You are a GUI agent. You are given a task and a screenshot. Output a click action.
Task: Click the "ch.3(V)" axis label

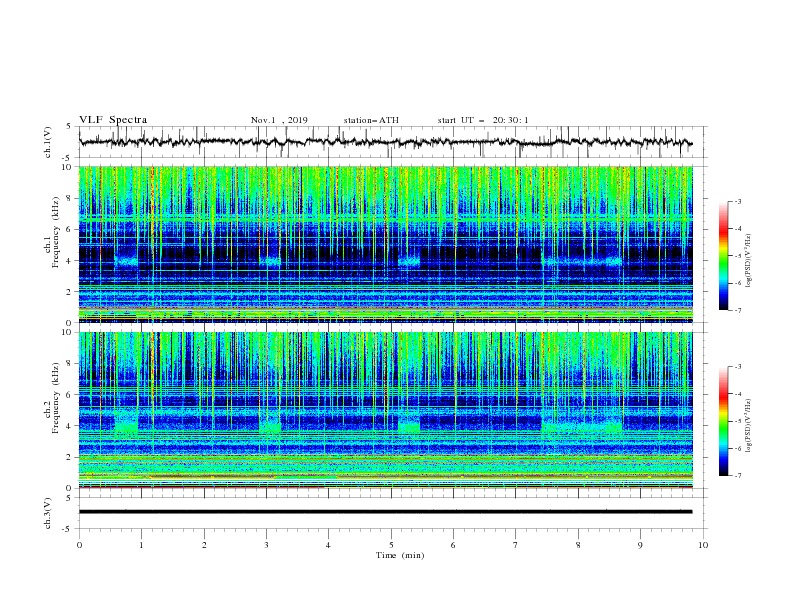(48, 513)
